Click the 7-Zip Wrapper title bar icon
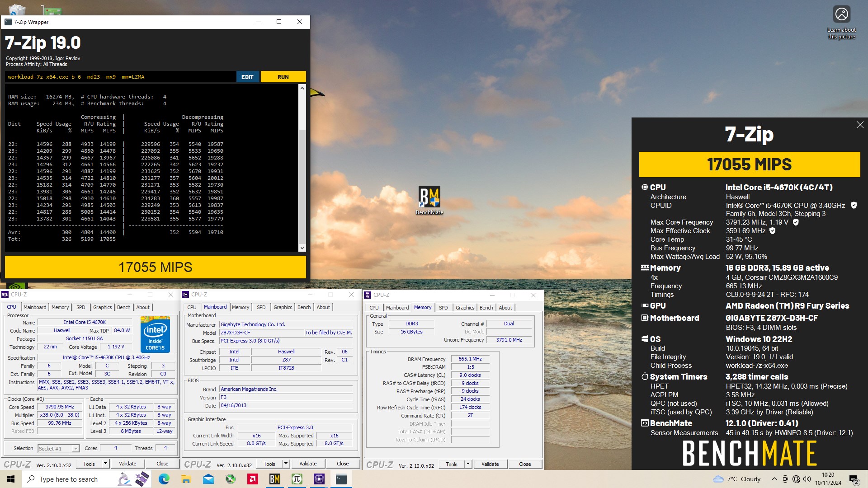Viewport: 868px width, 488px height. pos(8,22)
